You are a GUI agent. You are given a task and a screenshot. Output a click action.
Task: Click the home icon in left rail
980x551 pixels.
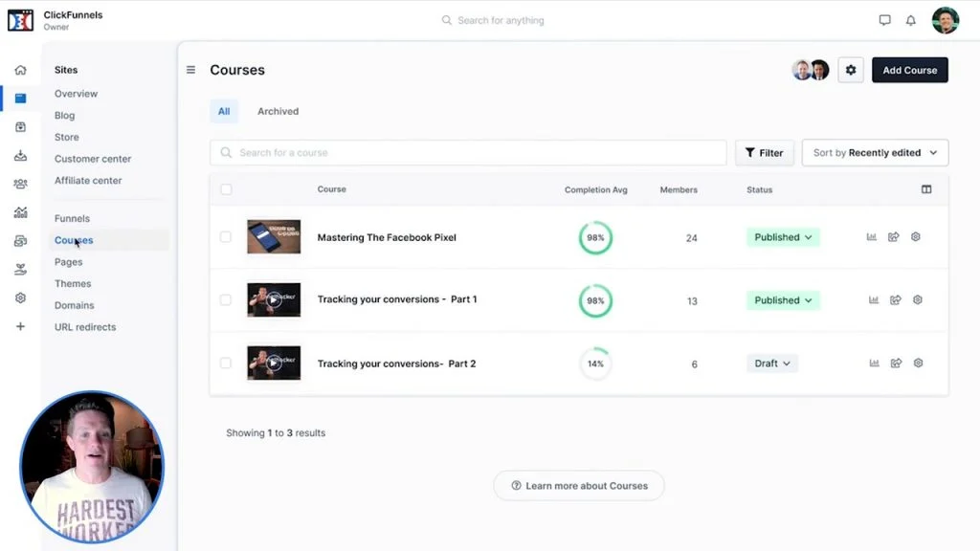click(x=20, y=70)
